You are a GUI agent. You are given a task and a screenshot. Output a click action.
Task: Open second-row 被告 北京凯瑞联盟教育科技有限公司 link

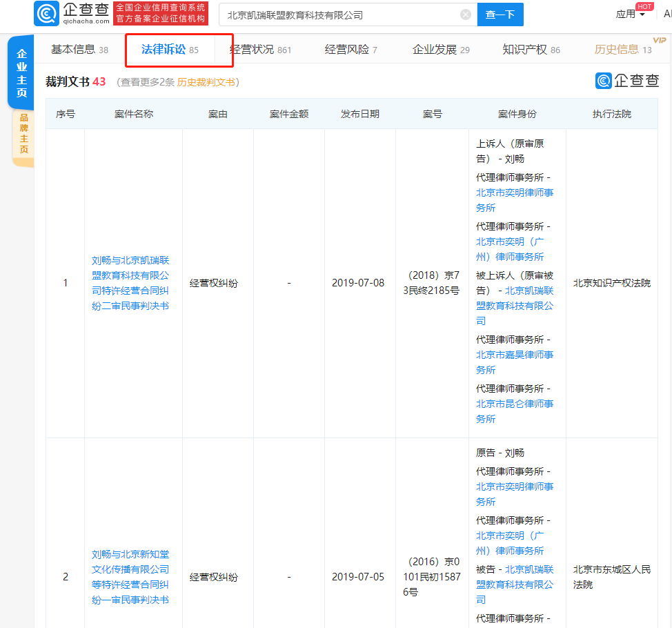point(514,585)
